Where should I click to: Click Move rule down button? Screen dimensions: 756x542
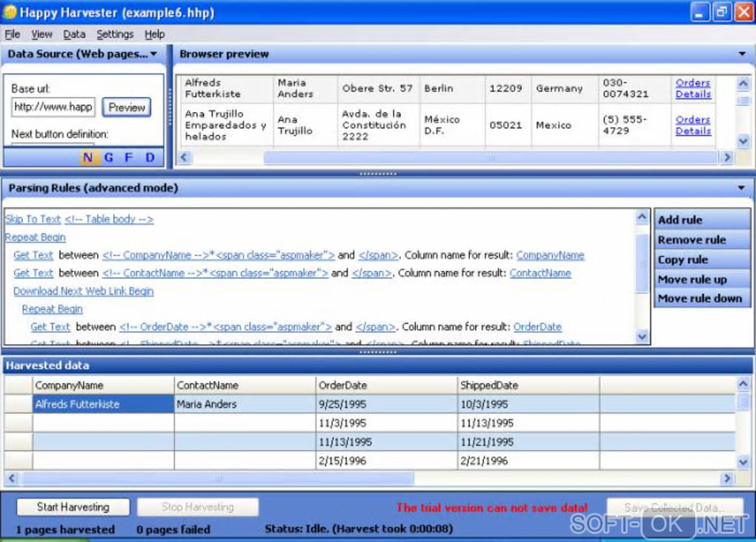click(x=702, y=299)
